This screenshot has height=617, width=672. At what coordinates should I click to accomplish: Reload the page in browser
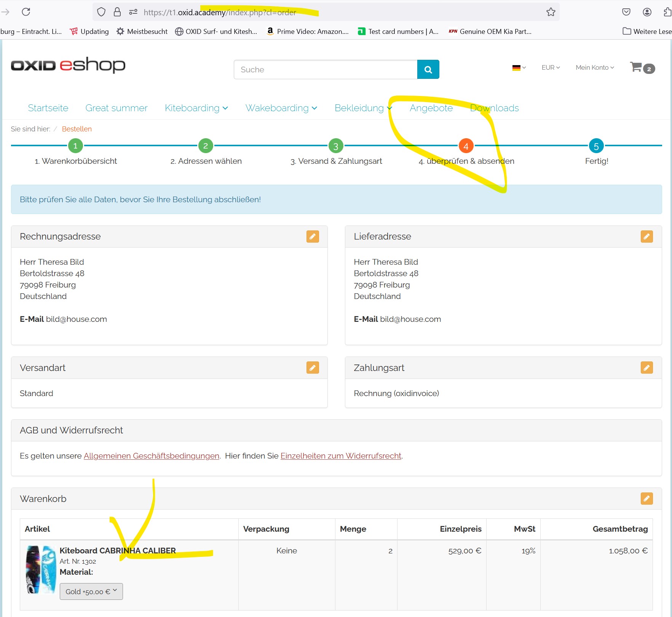pos(26,12)
